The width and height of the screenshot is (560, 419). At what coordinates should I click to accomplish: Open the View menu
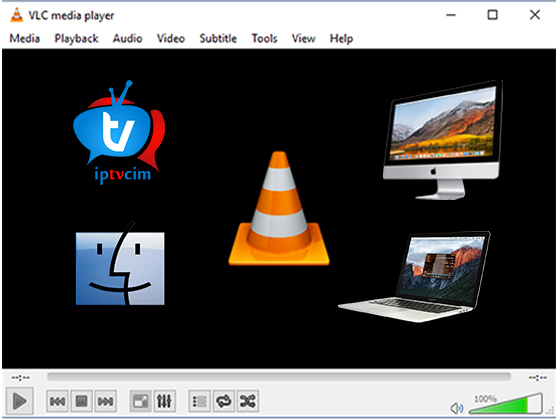(x=303, y=38)
